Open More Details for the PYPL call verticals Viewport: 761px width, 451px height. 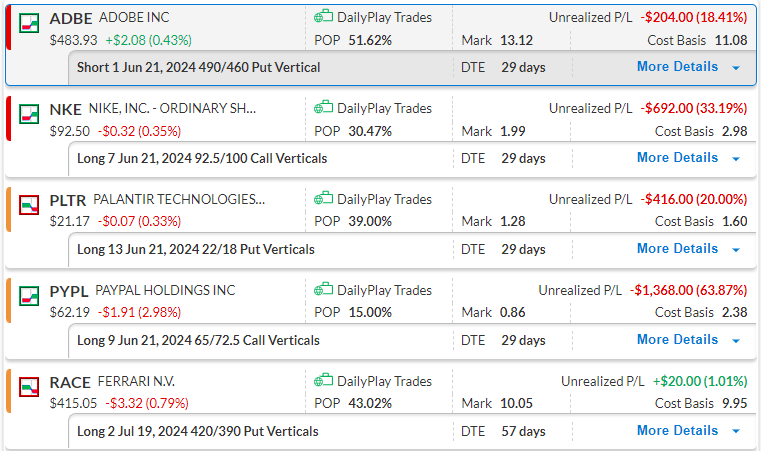(677, 339)
